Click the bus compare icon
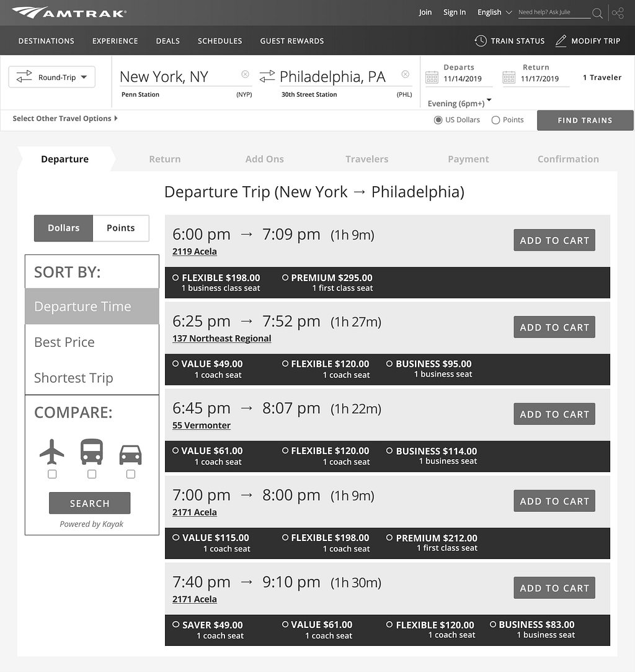 [92, 452]
